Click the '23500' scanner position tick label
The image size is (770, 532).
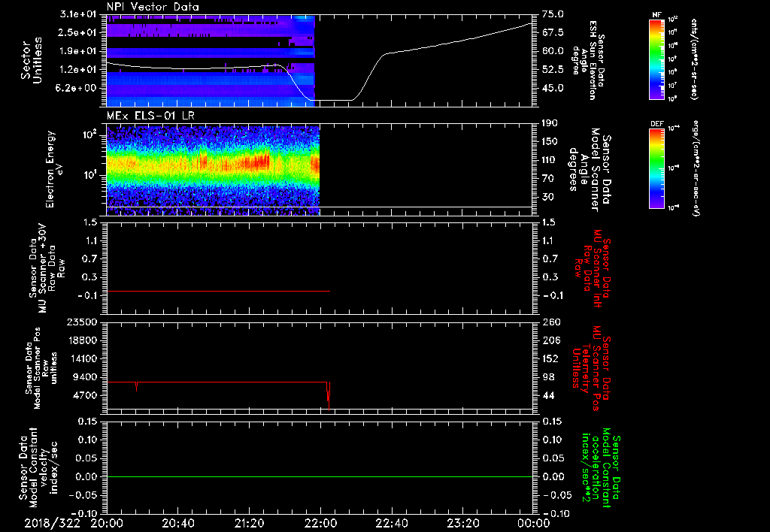[x=82, y=322]
